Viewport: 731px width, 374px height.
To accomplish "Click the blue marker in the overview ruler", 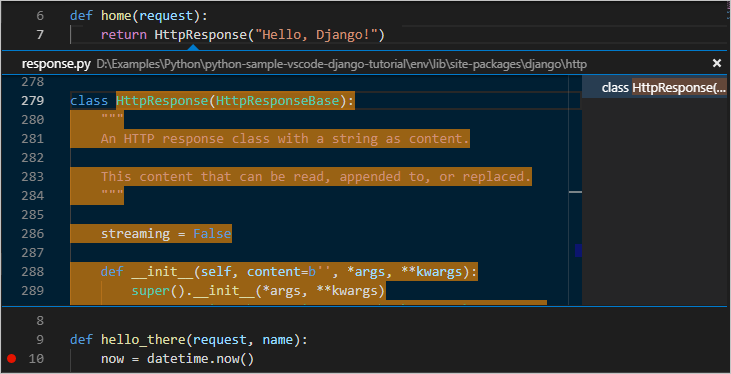I will (x=578, y=250).
